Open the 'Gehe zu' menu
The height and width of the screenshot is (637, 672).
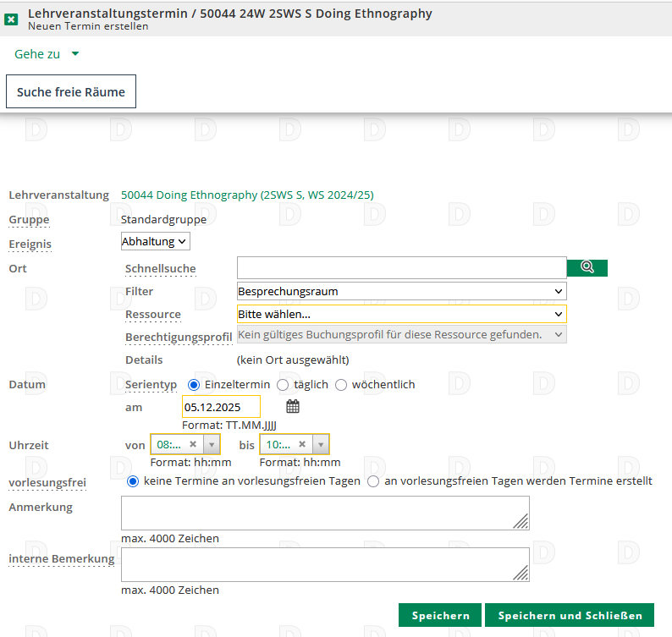(47, 53)
